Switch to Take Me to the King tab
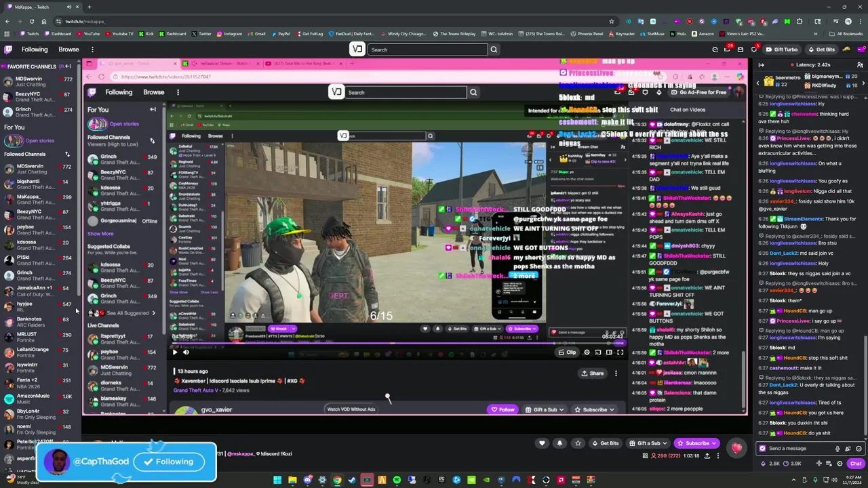This screenshot has width=868, height=488. [x=304, y=64]
